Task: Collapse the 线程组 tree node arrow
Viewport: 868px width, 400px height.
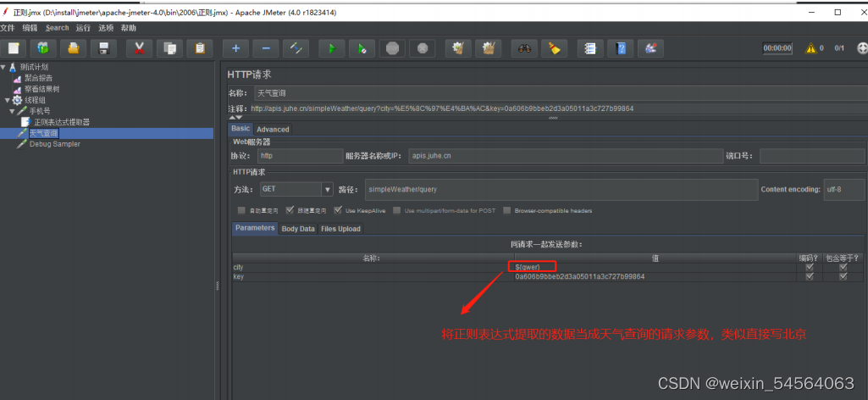Action: [x=7, y=100]
